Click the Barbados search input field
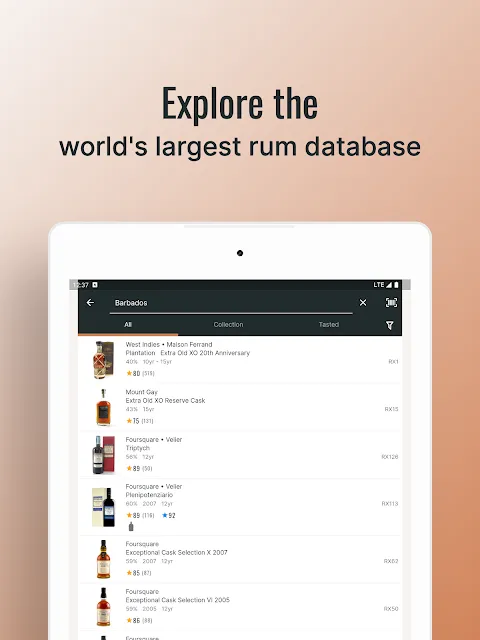This screenshot has width=480, height=640. (231, 303)
